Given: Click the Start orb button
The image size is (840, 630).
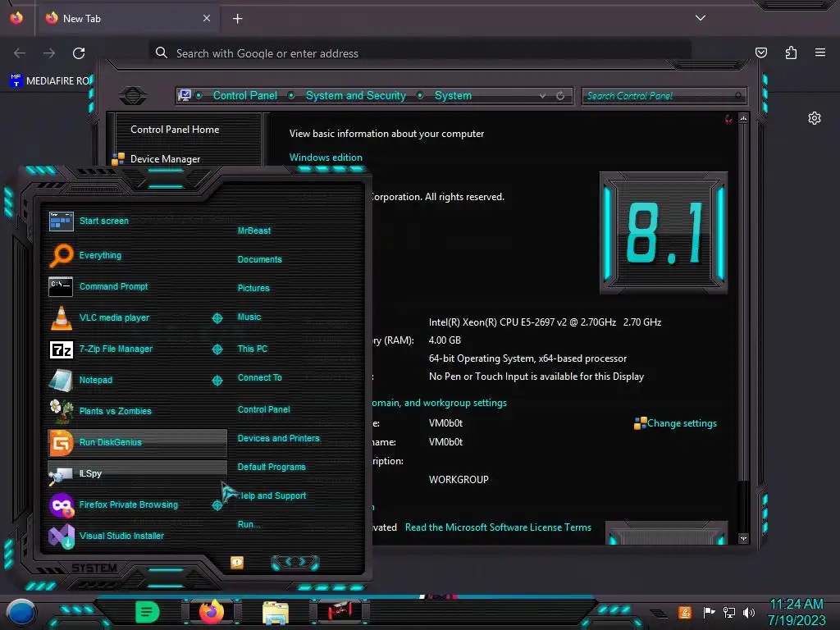Looking at the screenshot, I should pyautogui.click(x=21, y=613).
